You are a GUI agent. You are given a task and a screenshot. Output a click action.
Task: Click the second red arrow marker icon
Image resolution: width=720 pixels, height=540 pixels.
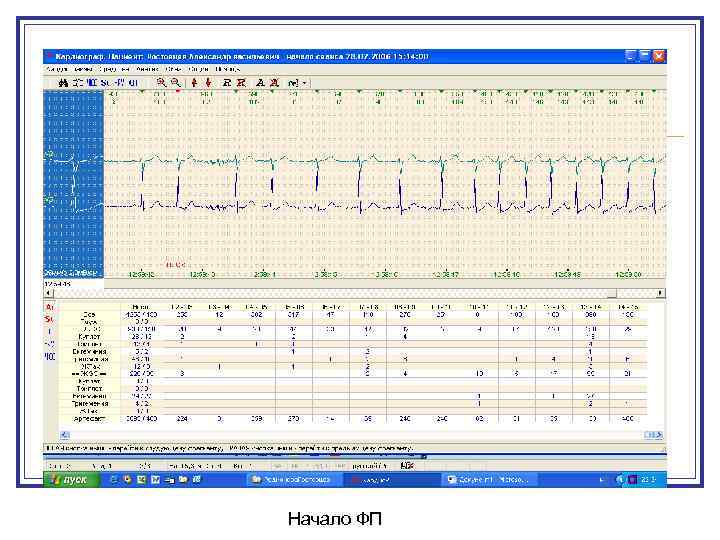pyautogui.click(x=208, y=83)
